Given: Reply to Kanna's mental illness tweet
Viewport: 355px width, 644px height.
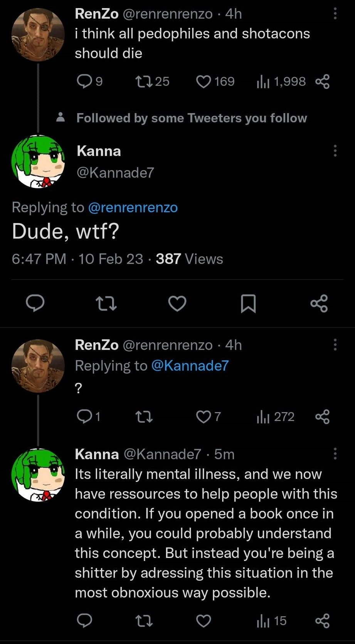Looking at the screenshot, I should coord(84,620).
